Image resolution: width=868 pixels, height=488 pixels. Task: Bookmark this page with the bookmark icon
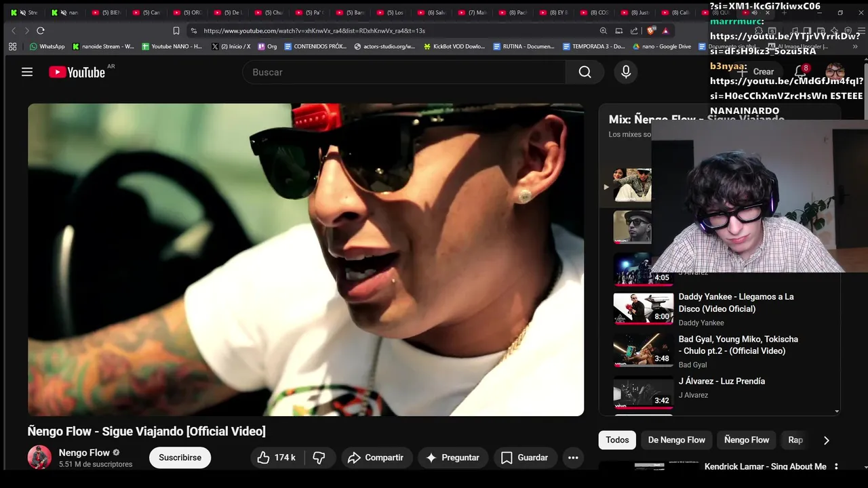pyautogui.click(x=176, y=30)
